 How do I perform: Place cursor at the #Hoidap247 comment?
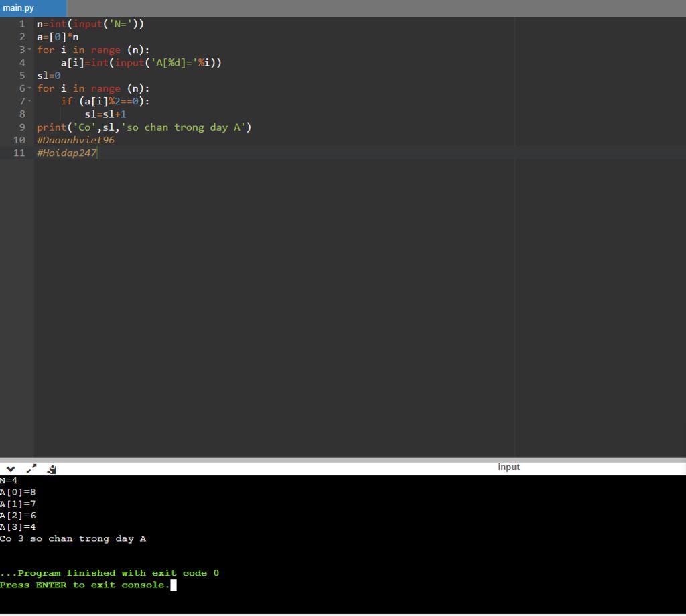[67, 153]
